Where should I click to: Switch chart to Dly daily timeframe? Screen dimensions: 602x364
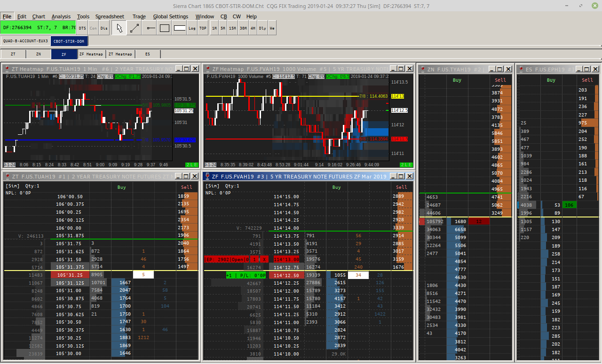tap(262, 28)
